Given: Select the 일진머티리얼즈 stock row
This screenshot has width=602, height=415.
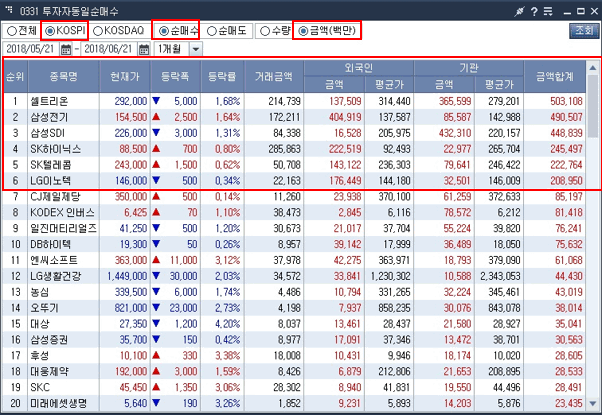Looking at the screenshot, I should (x=295, y=228).
